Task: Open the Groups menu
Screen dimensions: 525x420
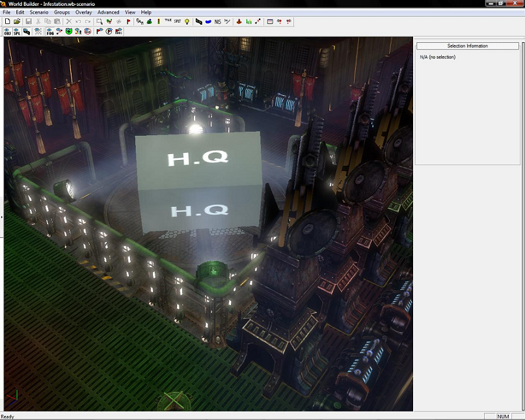Action: (x=62, y=12)
